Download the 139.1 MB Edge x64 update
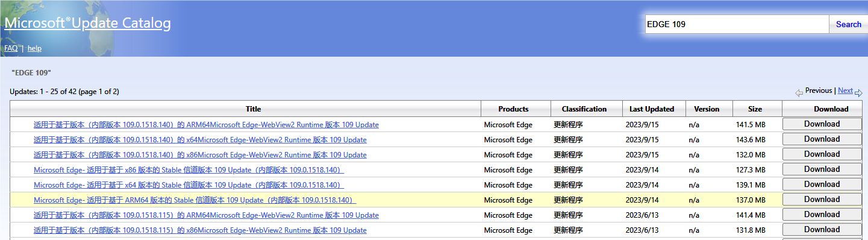Screen dimensions: 868x240 tap(822, 185)
